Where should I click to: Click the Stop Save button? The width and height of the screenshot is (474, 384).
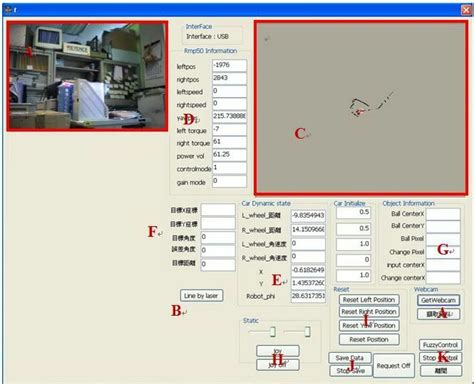pos(350,371)
